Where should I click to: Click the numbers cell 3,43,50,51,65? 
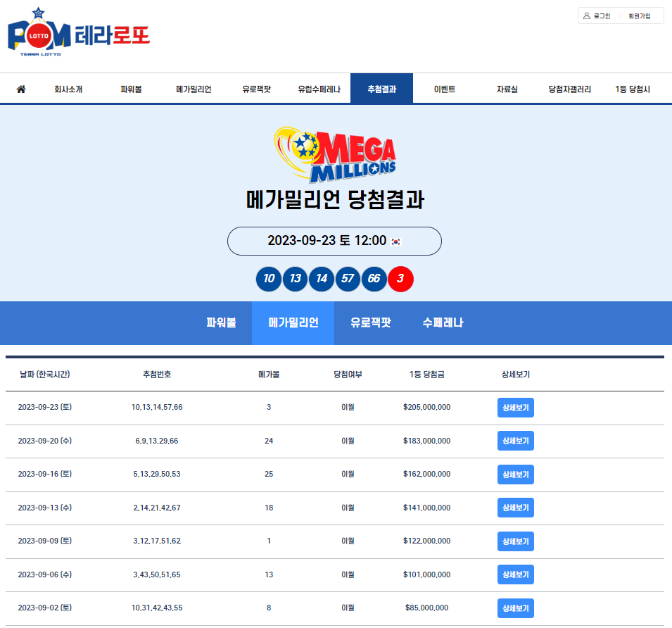coord(157,574)
